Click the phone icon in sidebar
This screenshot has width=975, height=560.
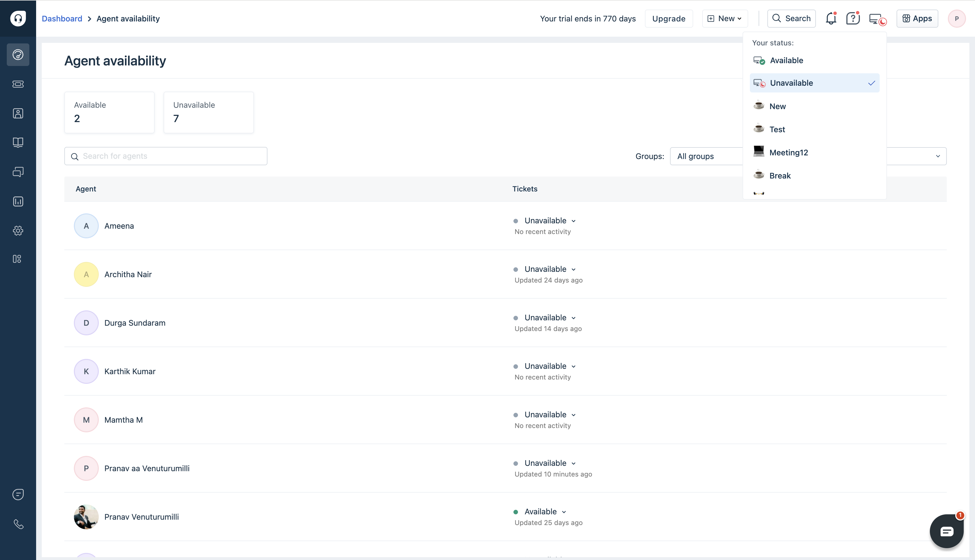(x=18, y=524)
